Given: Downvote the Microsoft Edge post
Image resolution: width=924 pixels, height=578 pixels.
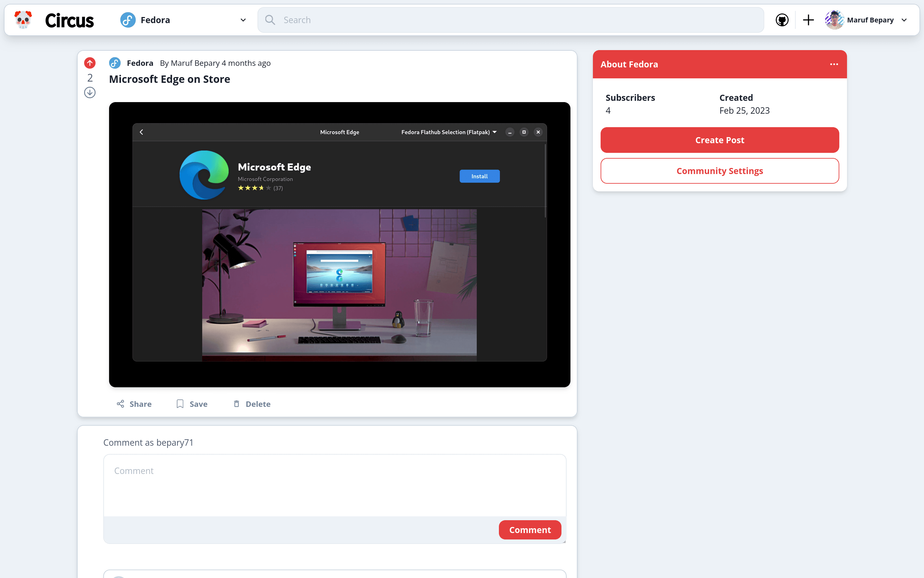Looking at the screenshot, I should (90, 92).
